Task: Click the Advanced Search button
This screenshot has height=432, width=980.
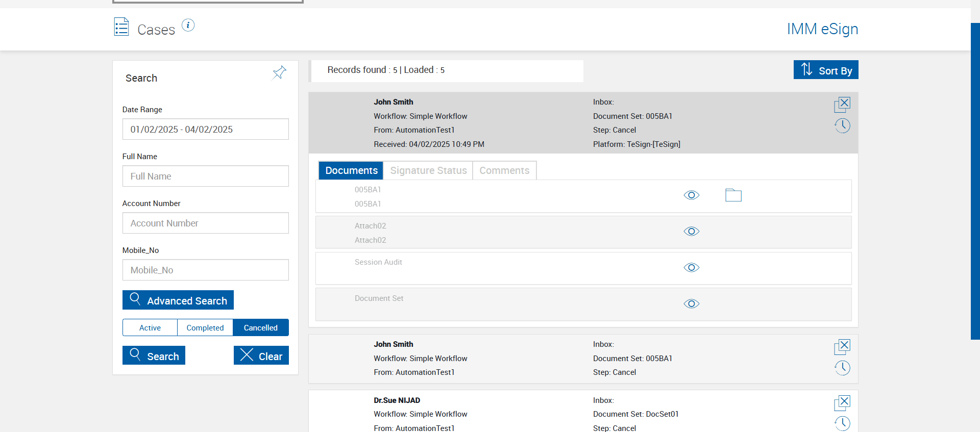Action: 178,300
